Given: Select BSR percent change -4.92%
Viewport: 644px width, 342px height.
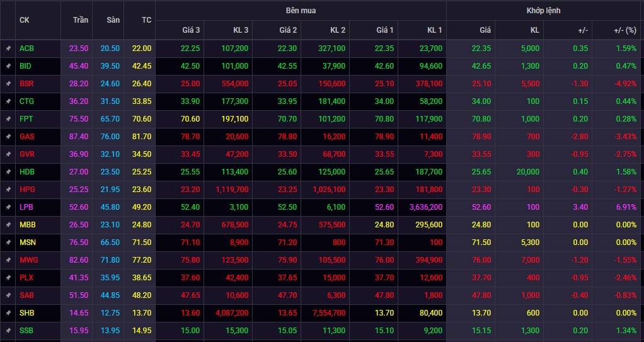Looking at the screenshot, I should (x=625, y=84).
